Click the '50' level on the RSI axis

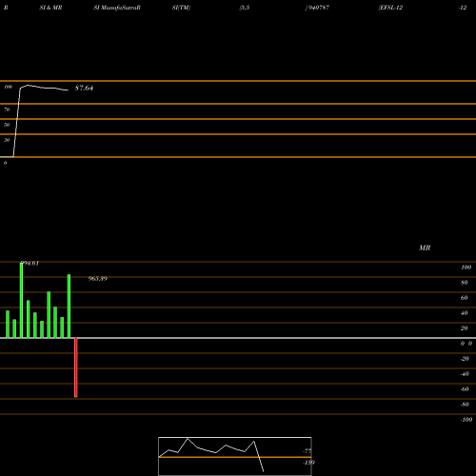[7, 125]
